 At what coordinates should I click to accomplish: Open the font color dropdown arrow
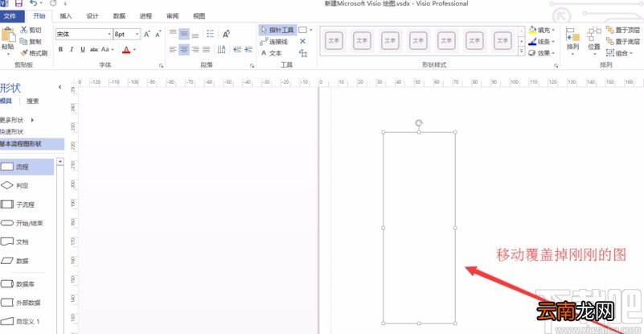click(135, 50)
